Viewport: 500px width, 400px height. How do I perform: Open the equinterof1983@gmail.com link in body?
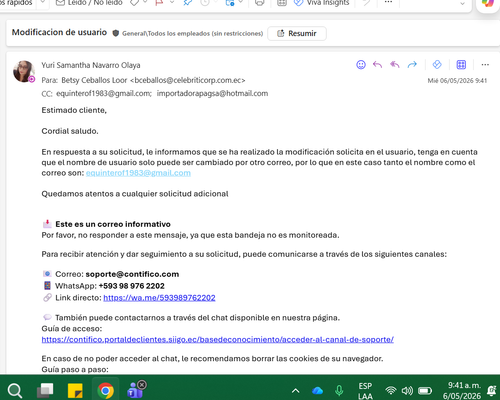[x=138, y=173]
